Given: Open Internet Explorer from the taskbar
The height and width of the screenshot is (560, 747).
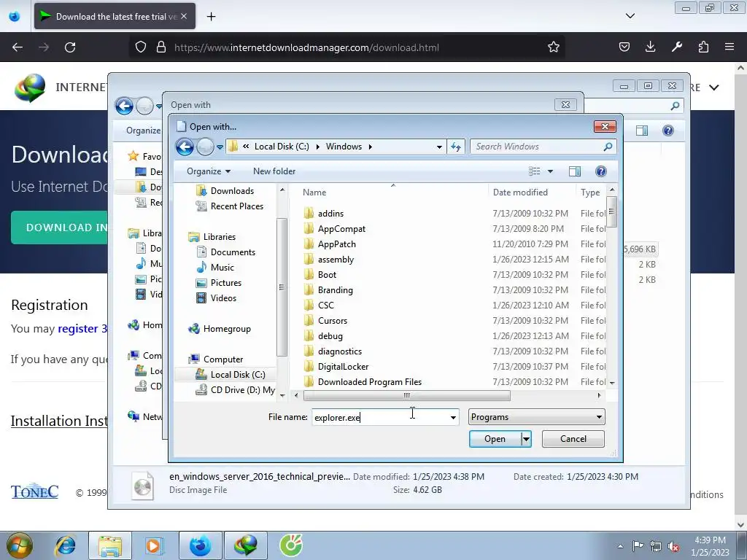Looking at the screenshot, I should click(x=65, y=545).
